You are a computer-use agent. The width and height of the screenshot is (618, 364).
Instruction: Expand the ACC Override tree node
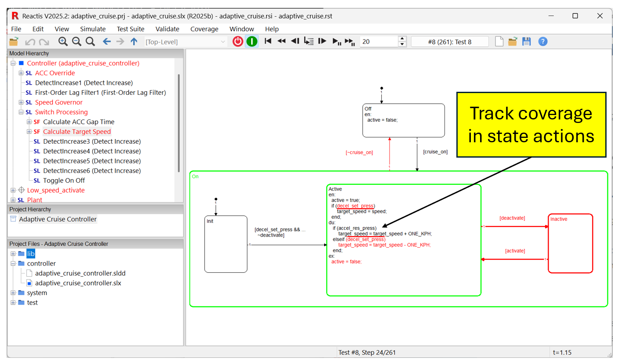click(21, 73)
